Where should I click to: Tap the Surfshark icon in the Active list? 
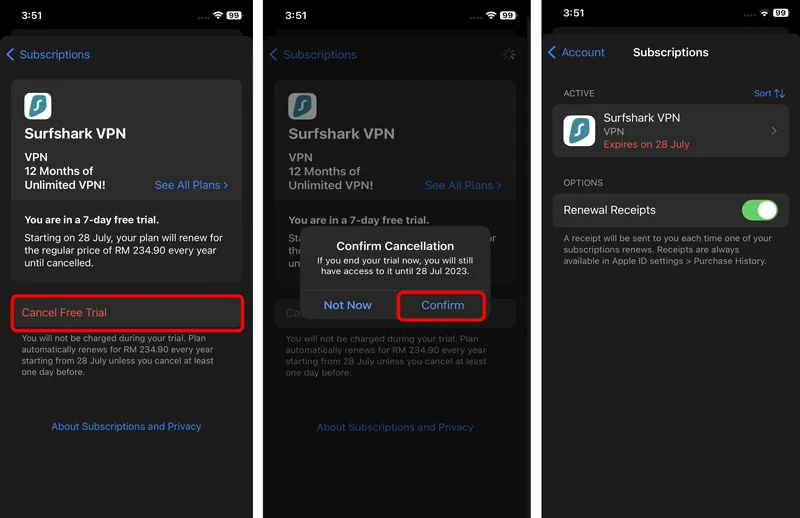(x=579, y=131)
